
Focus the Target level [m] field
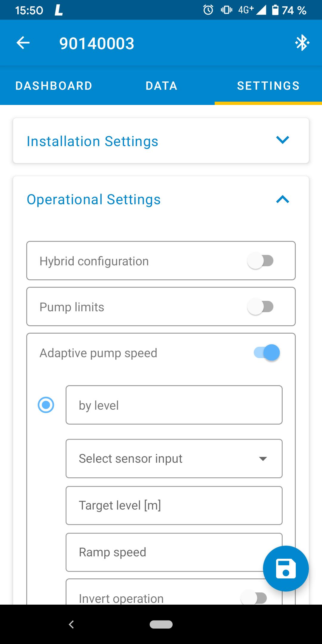click(x=174, y=506)
